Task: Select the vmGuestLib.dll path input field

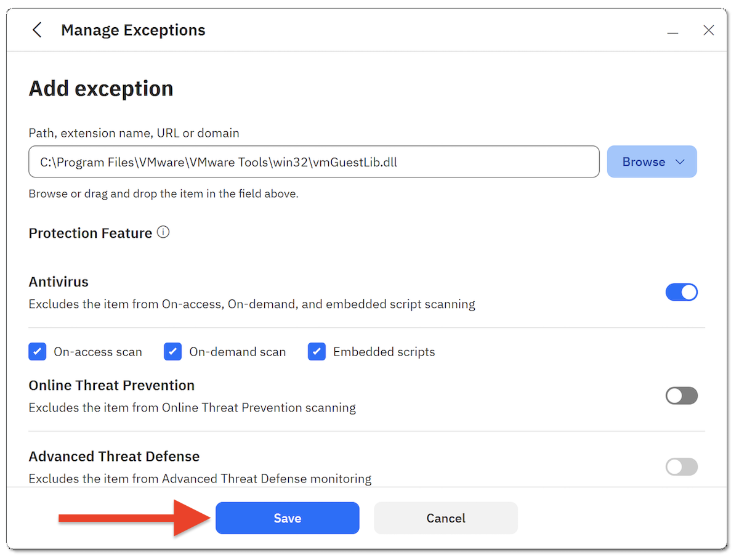Action: coord(313,161)
